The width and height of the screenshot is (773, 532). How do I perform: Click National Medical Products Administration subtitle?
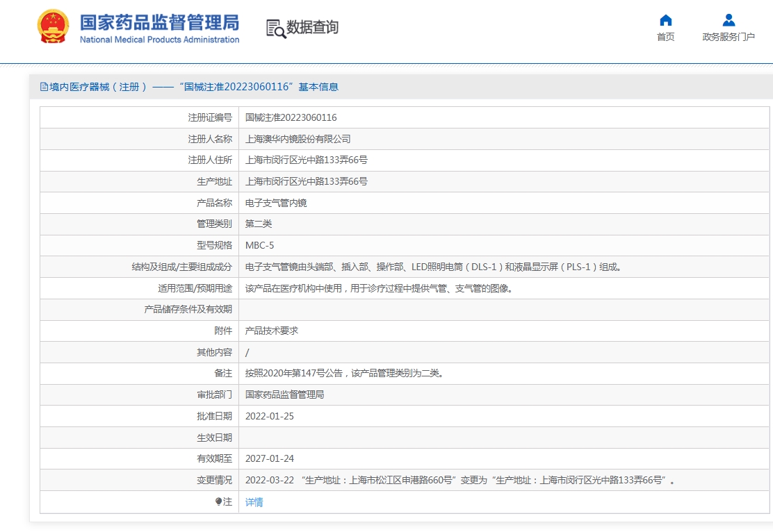click(x=159, y=40)
